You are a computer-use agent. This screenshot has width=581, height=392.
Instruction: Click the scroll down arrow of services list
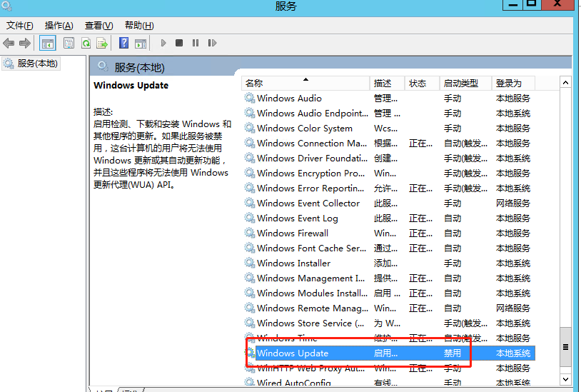(565, 379)
